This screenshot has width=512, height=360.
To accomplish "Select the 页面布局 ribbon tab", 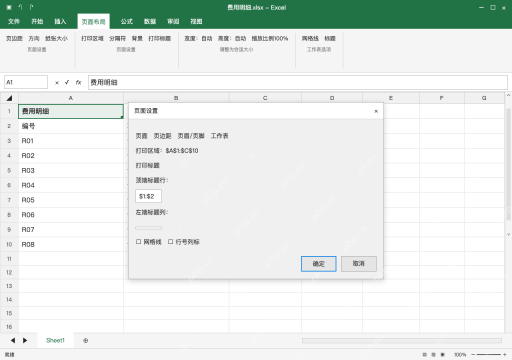I will (93, 22).
